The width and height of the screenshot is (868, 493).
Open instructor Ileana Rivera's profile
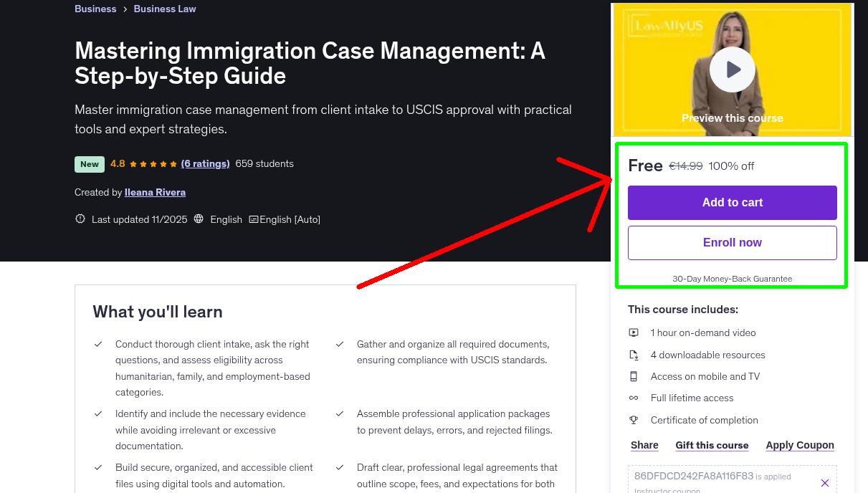[155, 192]
